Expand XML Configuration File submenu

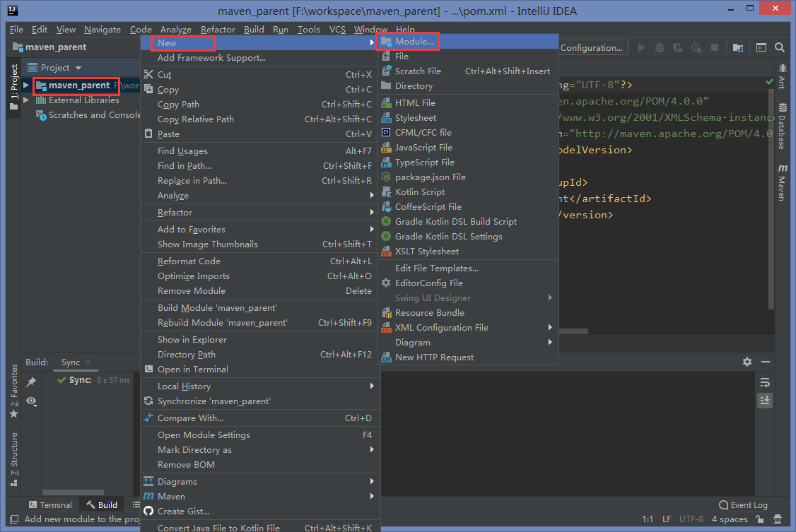tap(468, 328)
